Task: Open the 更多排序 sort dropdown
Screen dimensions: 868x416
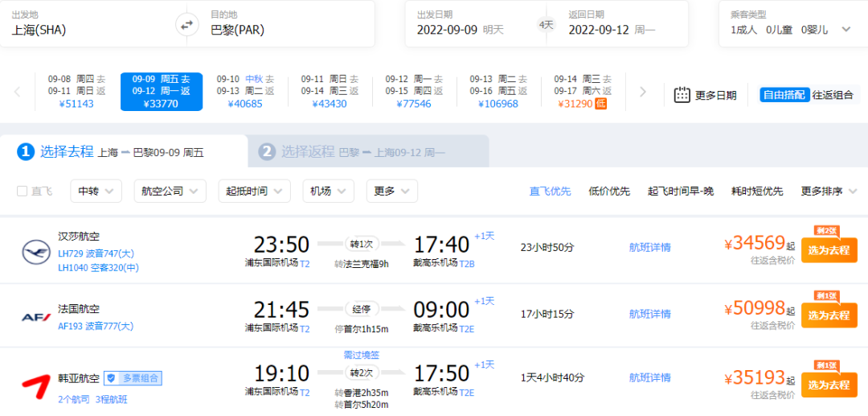Action: [x=829, y=192]
